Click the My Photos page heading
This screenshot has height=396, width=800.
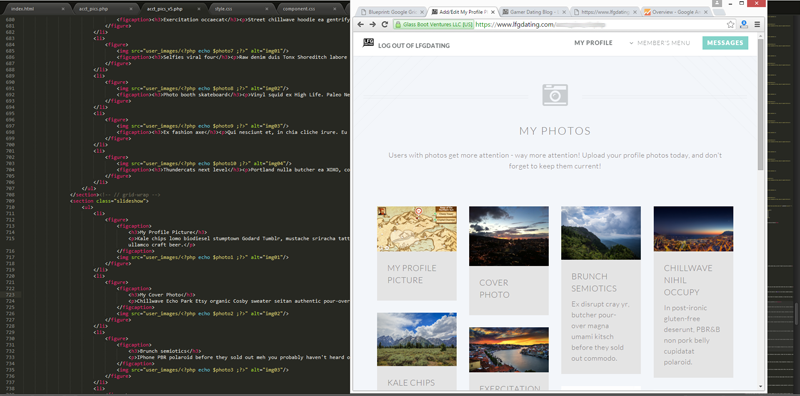pyautogui.click(x=555, y=131)
